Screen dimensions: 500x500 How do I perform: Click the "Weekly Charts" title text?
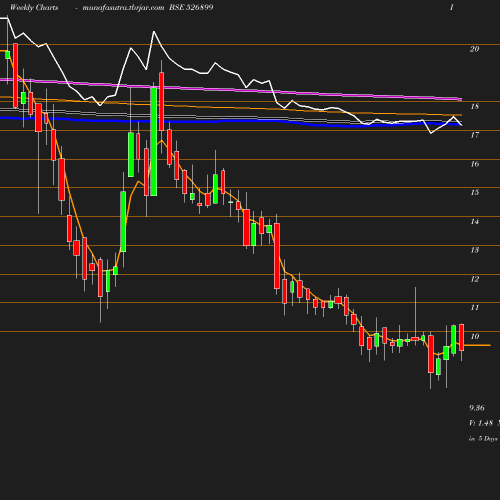pyautogui.click(x=34, y=7)
